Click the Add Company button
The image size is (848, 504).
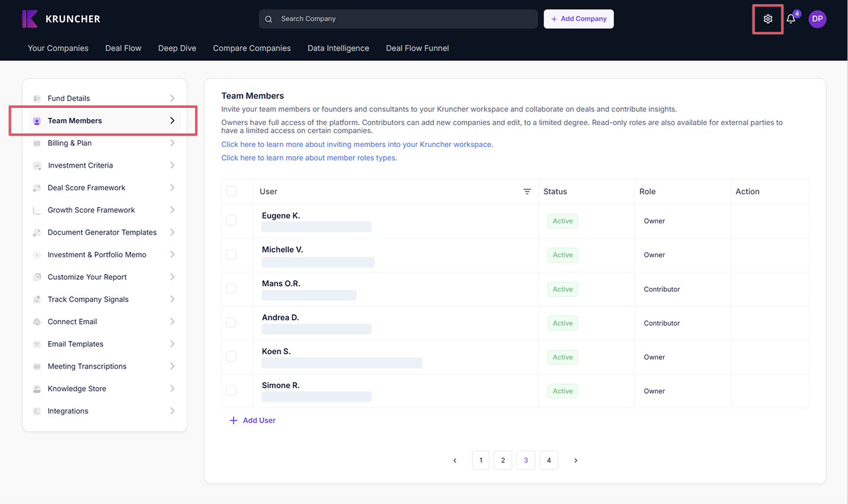click(x=578, y=19)
